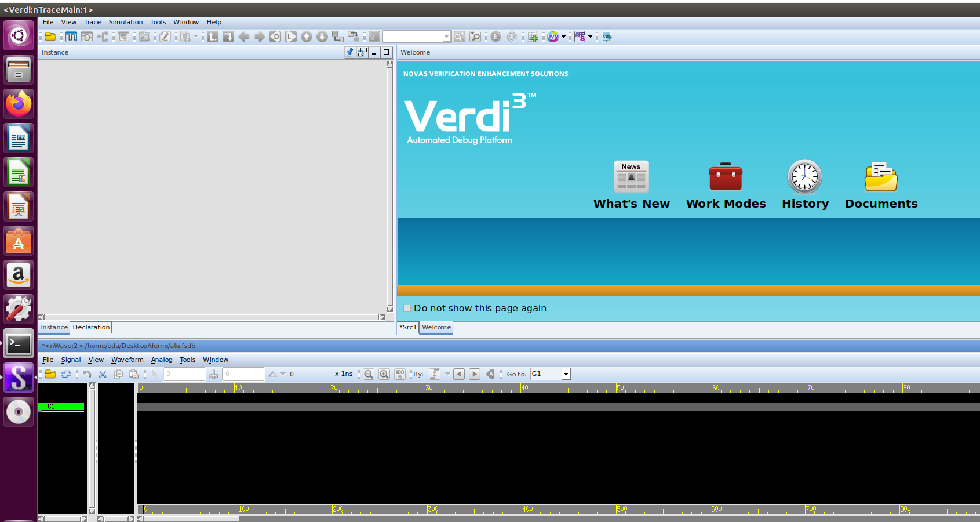Screen dimensions: 980x522
Task: Click the search magnifier icon in the main toolbar
Action: [459, 36]
